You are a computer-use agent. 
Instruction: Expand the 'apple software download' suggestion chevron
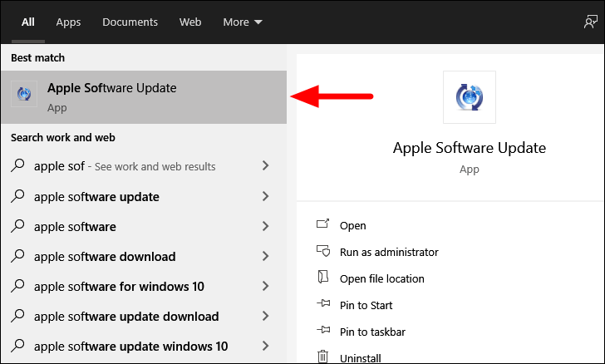265,256
